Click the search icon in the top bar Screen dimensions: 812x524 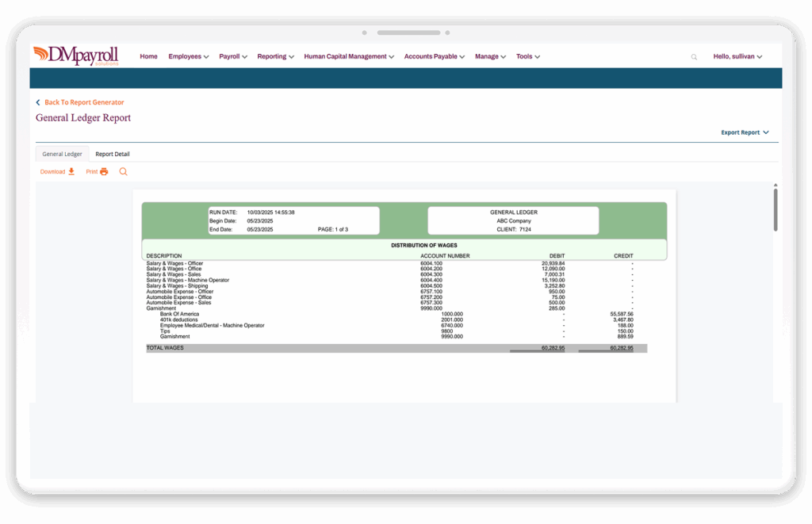pos(694,56)
